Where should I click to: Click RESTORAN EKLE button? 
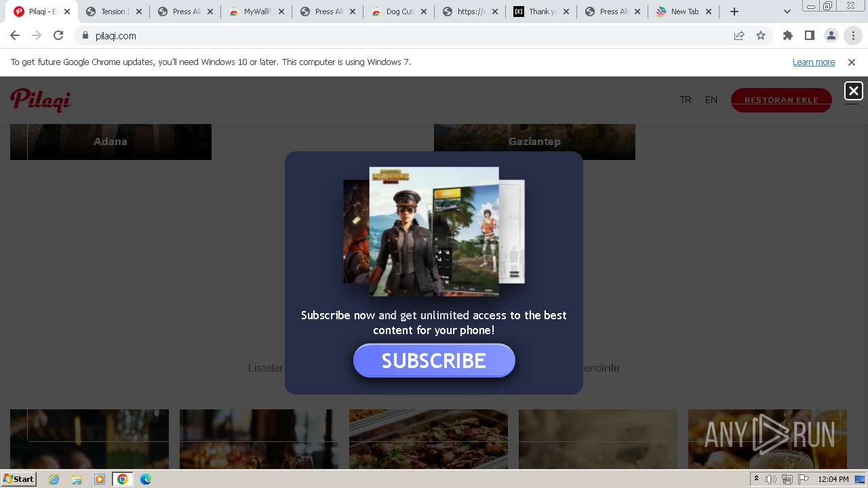tap(781, 100)
